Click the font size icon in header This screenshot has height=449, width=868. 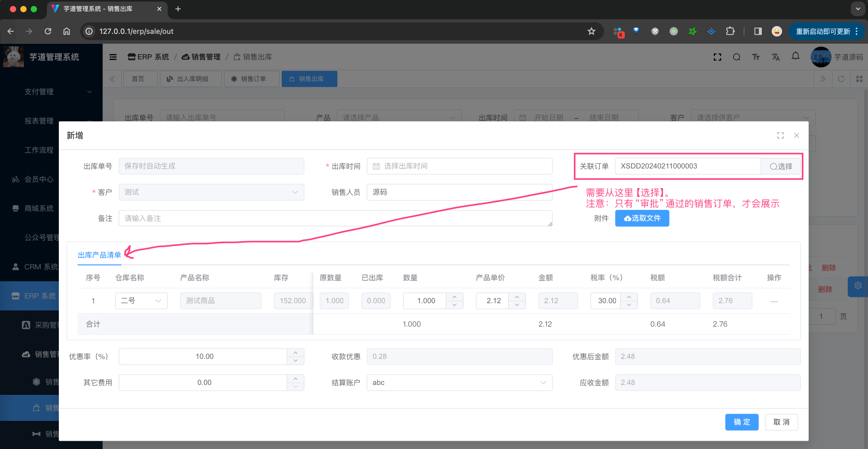coord(756,57)
